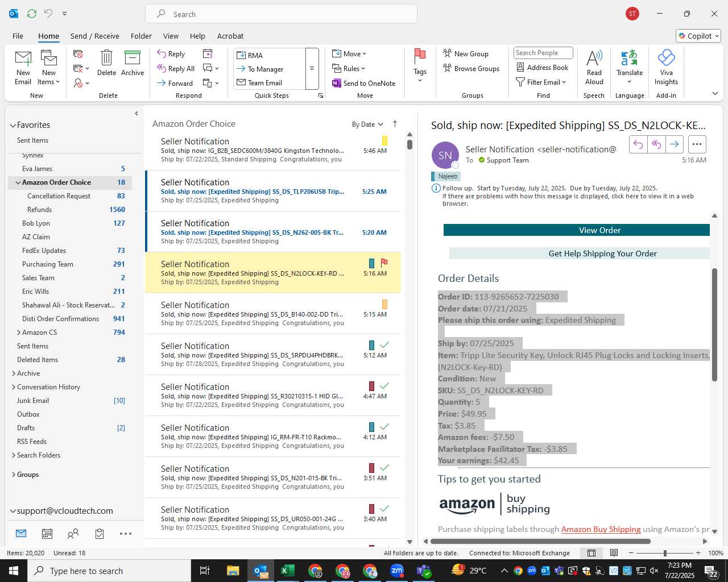The image size is (728, 582).
Task: Expand the New Items dropdown
Action: pos(49,77)
